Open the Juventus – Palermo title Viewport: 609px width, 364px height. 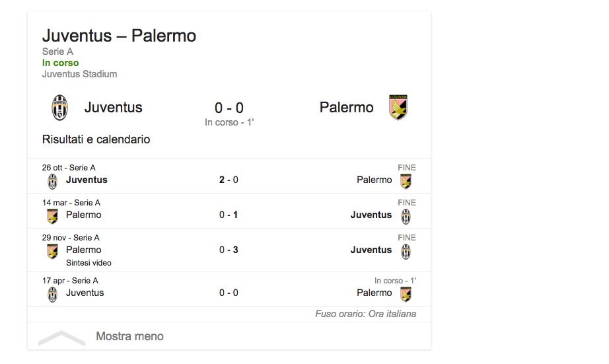pos(119,36)
